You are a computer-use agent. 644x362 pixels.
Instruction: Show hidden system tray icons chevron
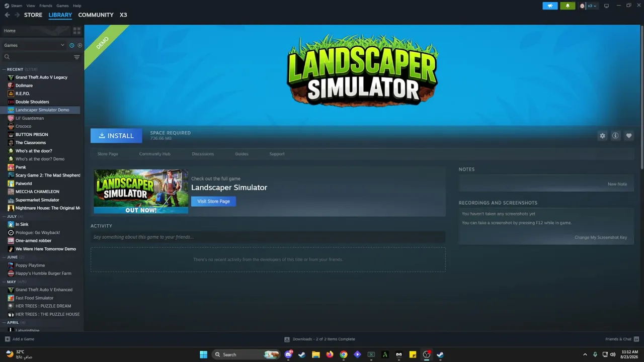coord(585,354)
